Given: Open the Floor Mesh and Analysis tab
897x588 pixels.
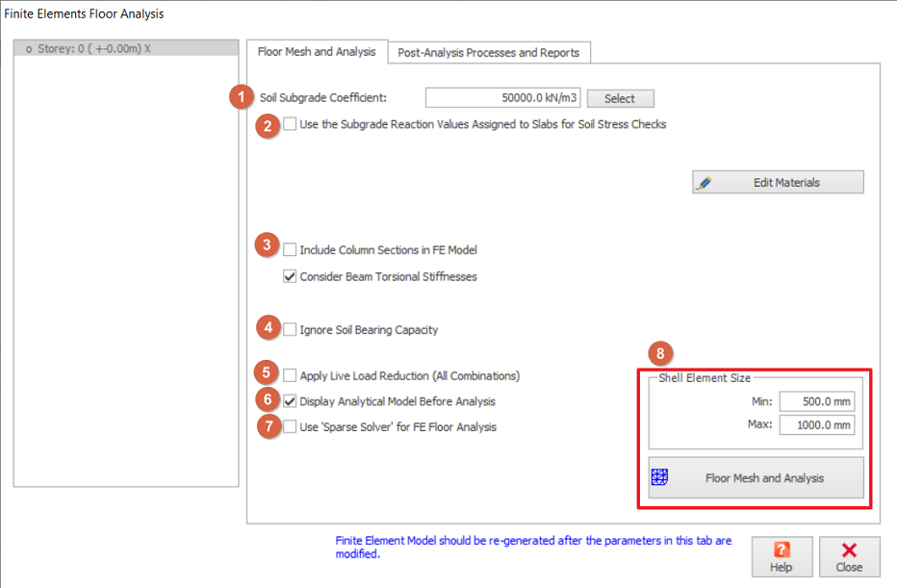Looking at the screenshot, I should point(317,52).
